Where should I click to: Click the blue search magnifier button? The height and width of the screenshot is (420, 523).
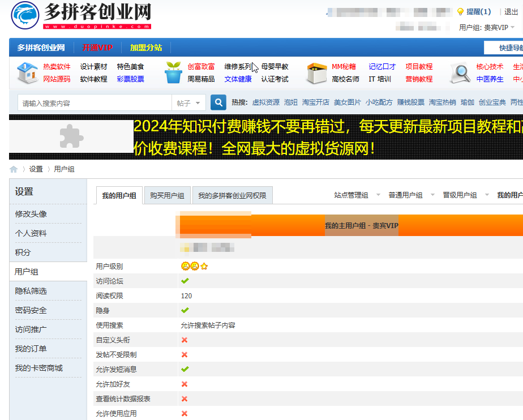(x=218, y=102)
